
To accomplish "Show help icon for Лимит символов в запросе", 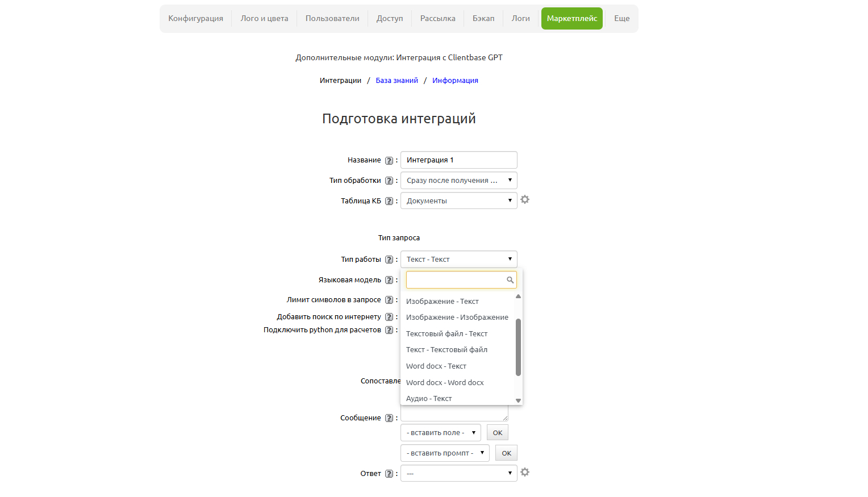I will click(389, 300).
